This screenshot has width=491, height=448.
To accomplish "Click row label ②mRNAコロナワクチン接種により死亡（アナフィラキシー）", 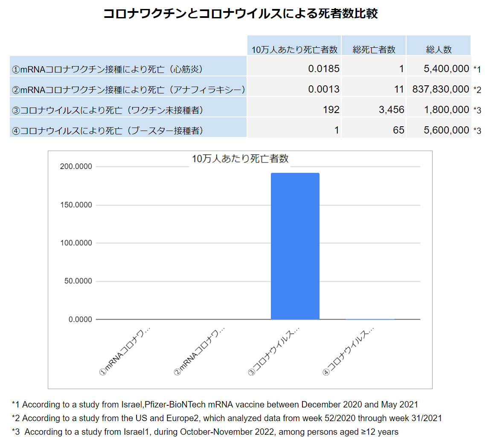I will pos(128,87).
